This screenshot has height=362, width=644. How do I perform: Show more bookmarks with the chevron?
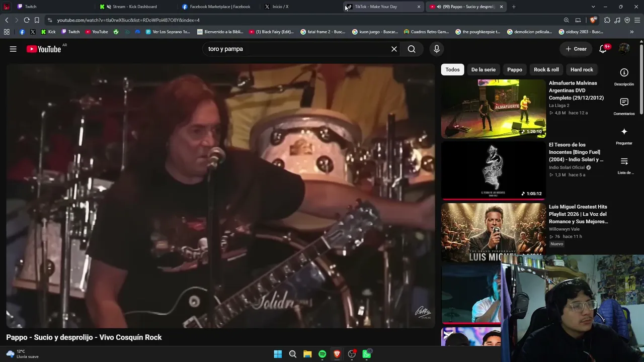[x=632, y=32]
